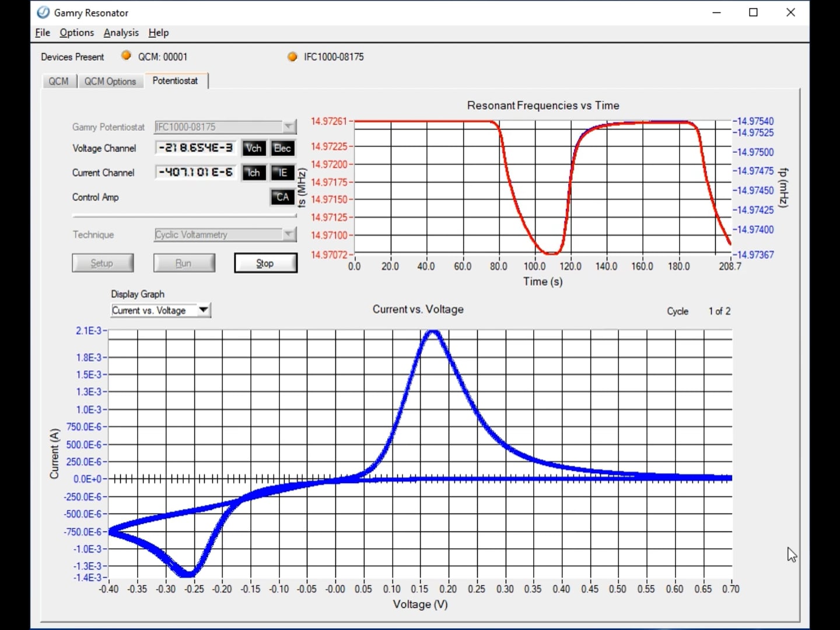Click the Run button

(x=184, y=263)
